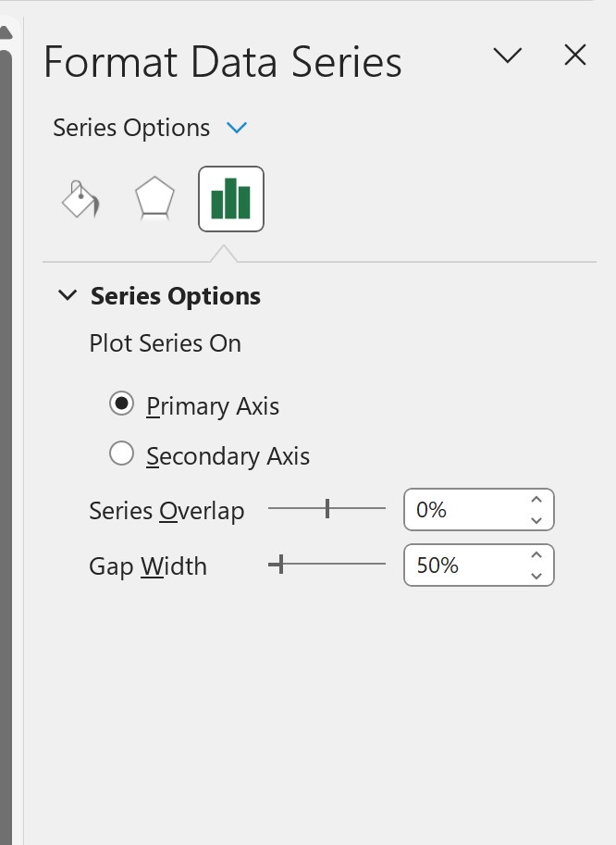Viewport: 616px width, 845px height.
Task: Select the Fill & Line icon
Action: [79, 198]
